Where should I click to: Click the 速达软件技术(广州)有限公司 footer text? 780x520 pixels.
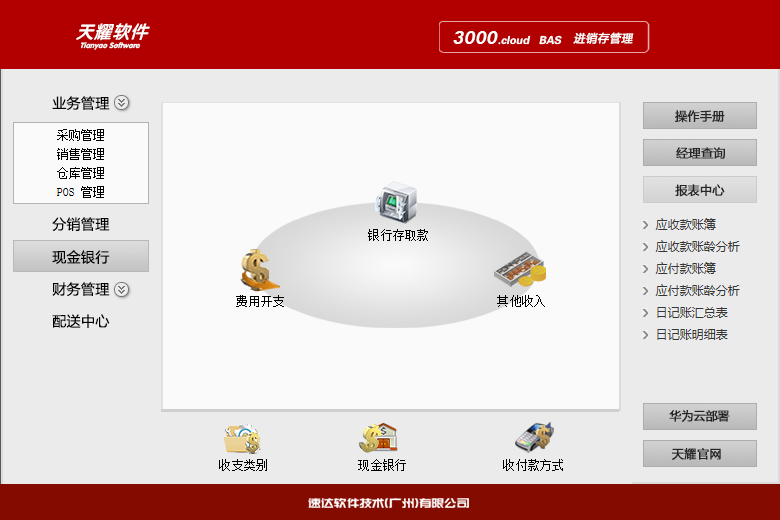[x=389, y=503]
